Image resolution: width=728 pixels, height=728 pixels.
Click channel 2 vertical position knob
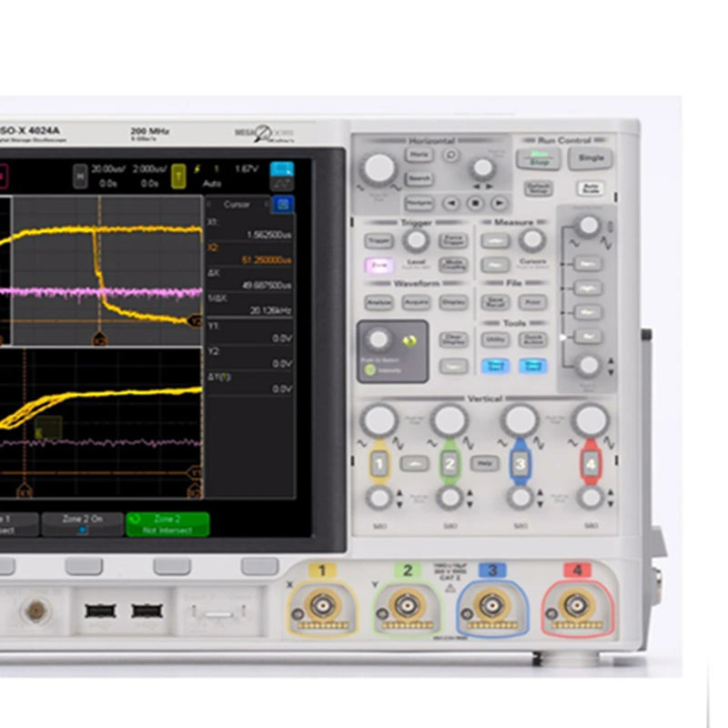450,498
